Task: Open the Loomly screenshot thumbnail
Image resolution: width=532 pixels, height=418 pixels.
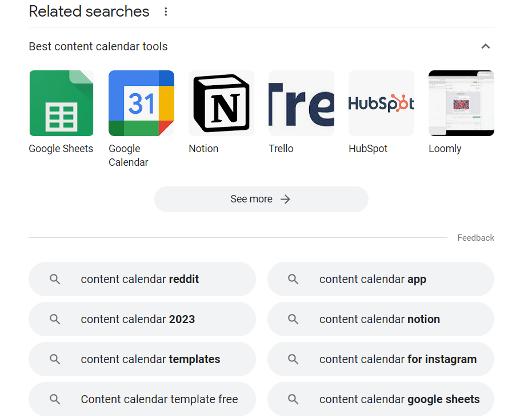Action: 461,103
